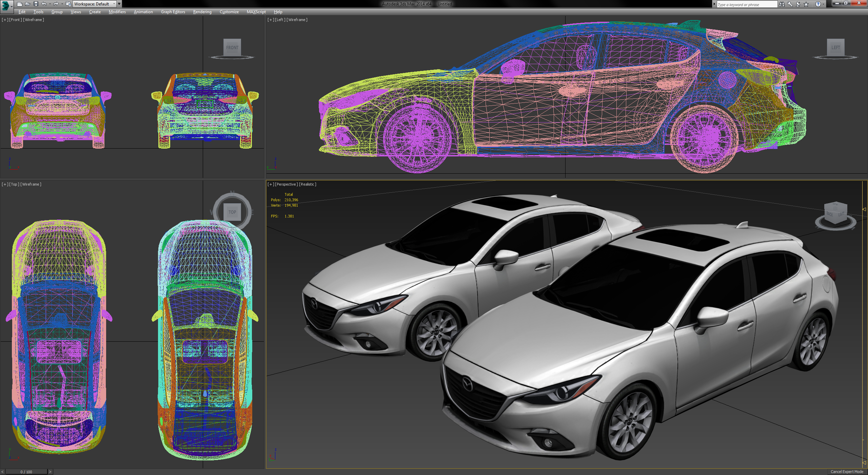Open search with the binoculars icon
The image size is (868, 475).
(x=782, y=4)
